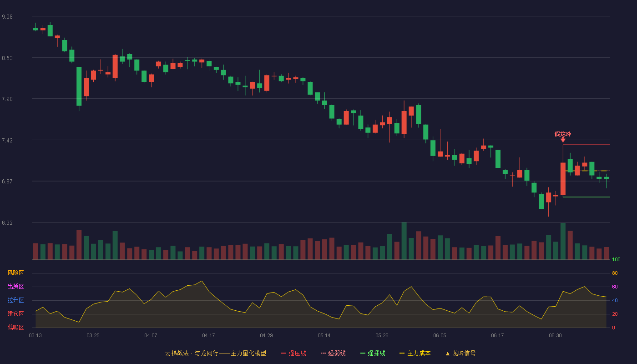Select the 拉升区 zone label
Viewport: 637px width, 364px height.
pos(15,300)
